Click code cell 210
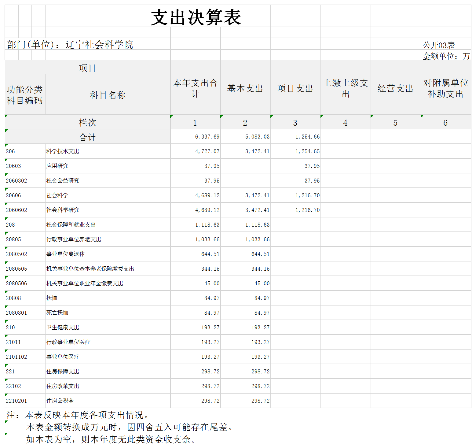The height and width of the screenshot is (448, 476). [25, 328]
